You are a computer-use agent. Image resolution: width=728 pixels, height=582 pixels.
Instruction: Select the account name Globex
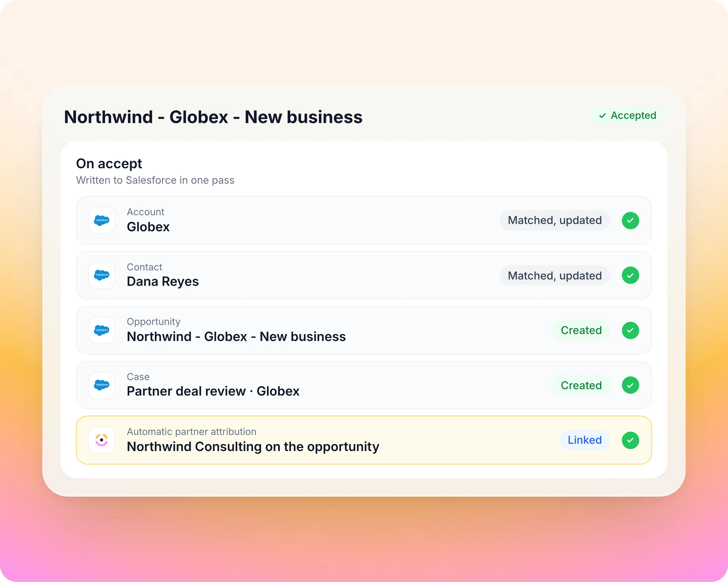point(148,227)
